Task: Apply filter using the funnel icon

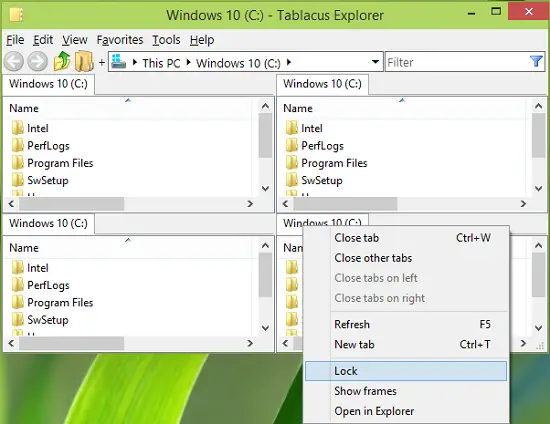Action: [536, 62]
